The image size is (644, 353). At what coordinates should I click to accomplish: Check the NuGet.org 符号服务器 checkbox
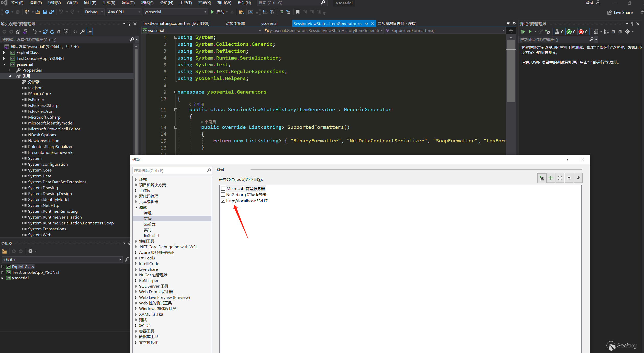tap(223, 195)
